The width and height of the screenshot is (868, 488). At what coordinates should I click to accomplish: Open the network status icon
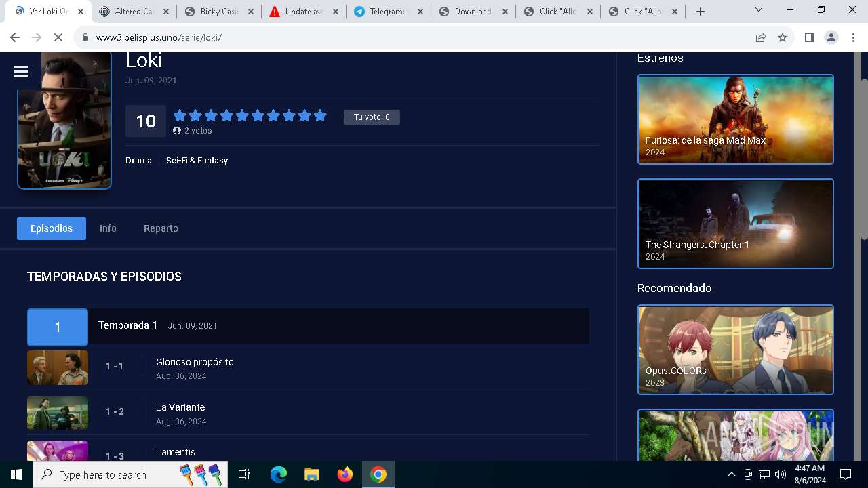[764, 474]
